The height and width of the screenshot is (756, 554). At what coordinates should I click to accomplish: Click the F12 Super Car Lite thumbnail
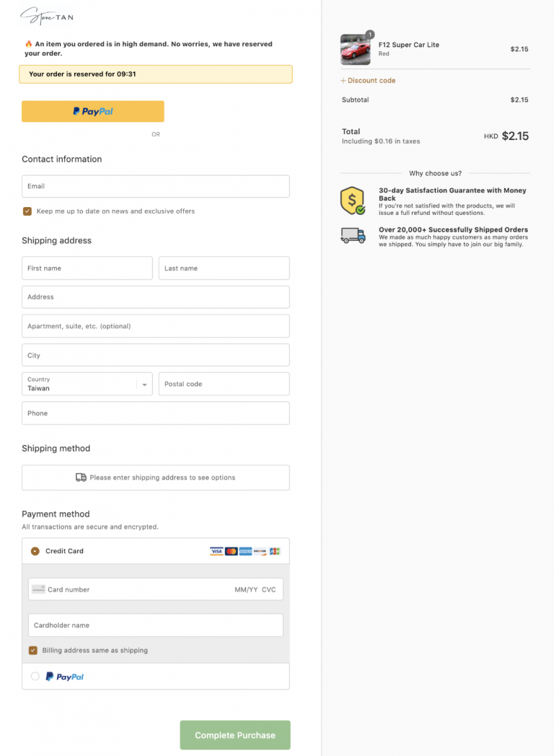tap(355, 49)
